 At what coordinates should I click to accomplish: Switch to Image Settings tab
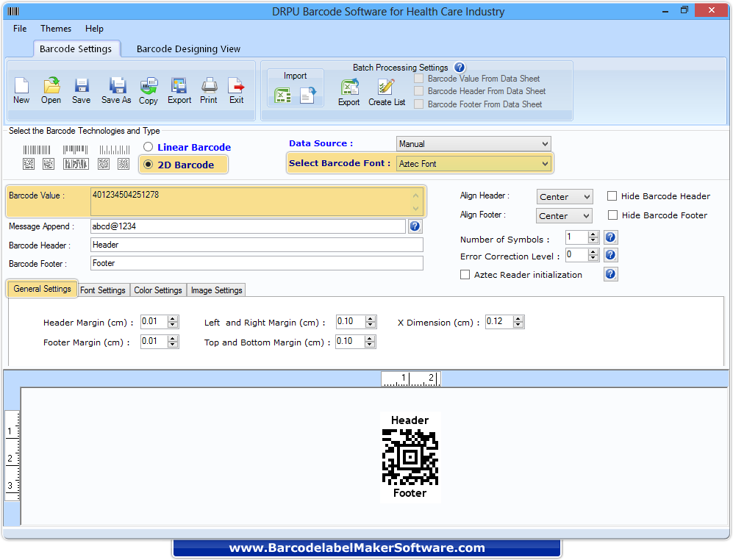pos(216,290)
